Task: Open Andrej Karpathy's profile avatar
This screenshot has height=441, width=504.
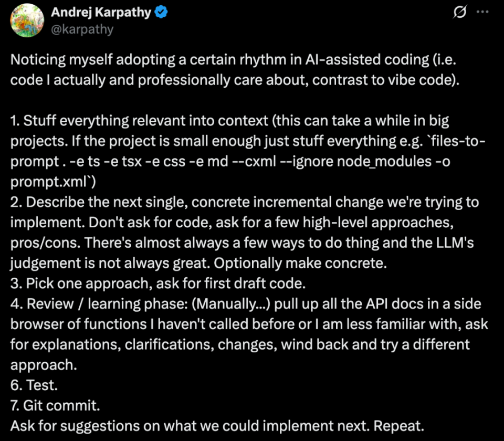Action: click(27, 20)
